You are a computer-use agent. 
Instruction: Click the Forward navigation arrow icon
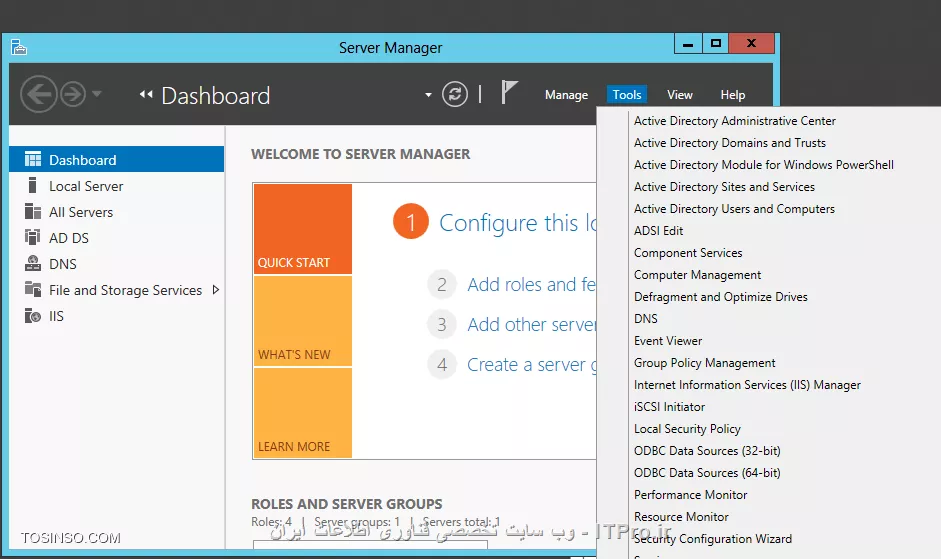point(73,94)
